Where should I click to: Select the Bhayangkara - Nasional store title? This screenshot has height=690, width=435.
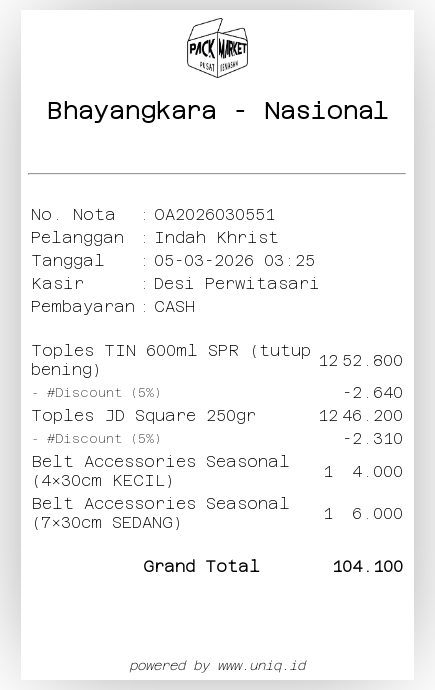tap(217, 110)
